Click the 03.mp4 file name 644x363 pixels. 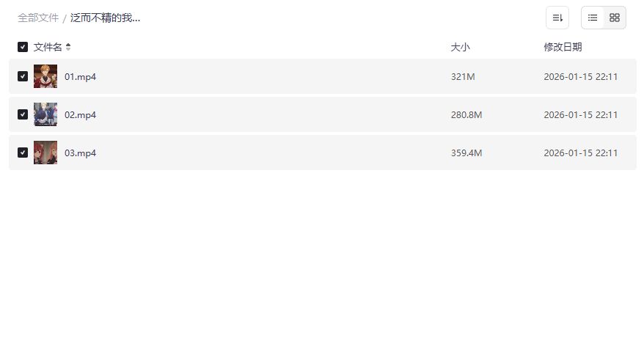click(80, 153)
